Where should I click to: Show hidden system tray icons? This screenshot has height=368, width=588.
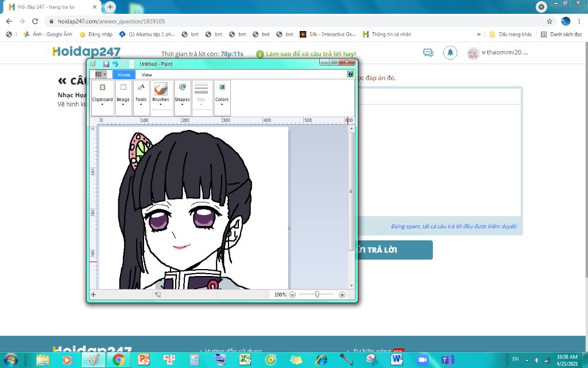527,360
